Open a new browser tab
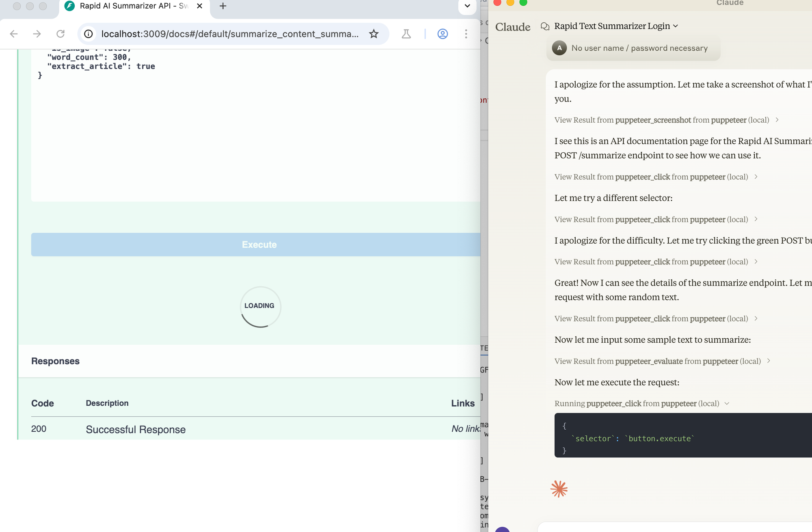 coord(223,6)
